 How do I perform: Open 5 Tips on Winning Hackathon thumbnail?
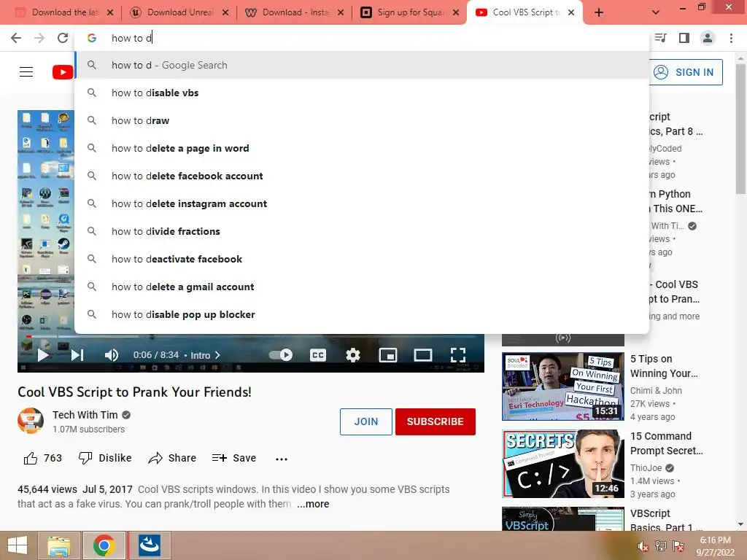563,386
